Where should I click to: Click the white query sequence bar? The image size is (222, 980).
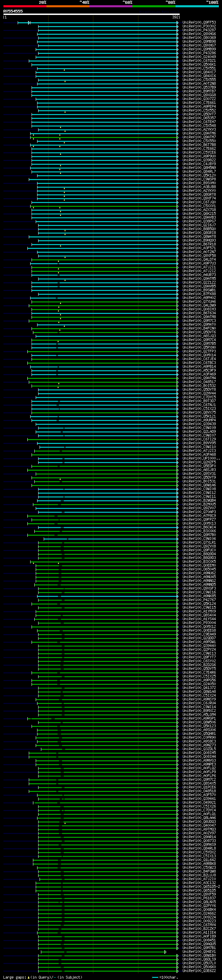point(92,15)
